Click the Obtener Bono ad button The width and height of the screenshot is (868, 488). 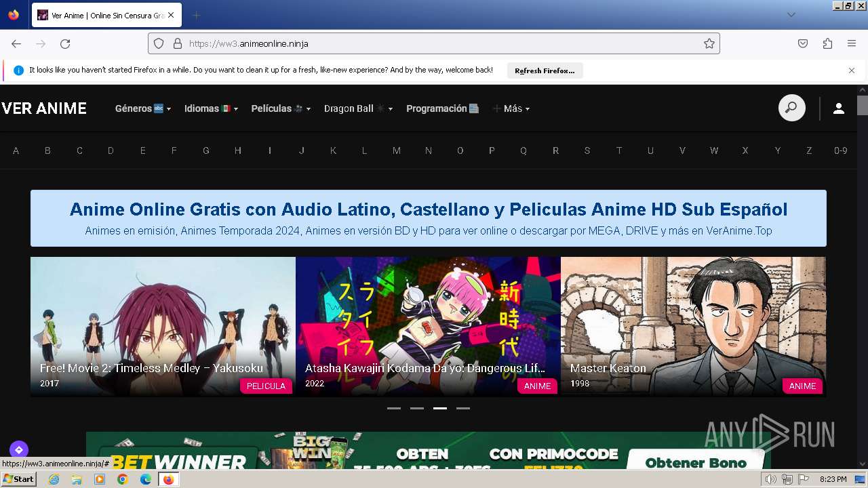click(x=696, y=462)
